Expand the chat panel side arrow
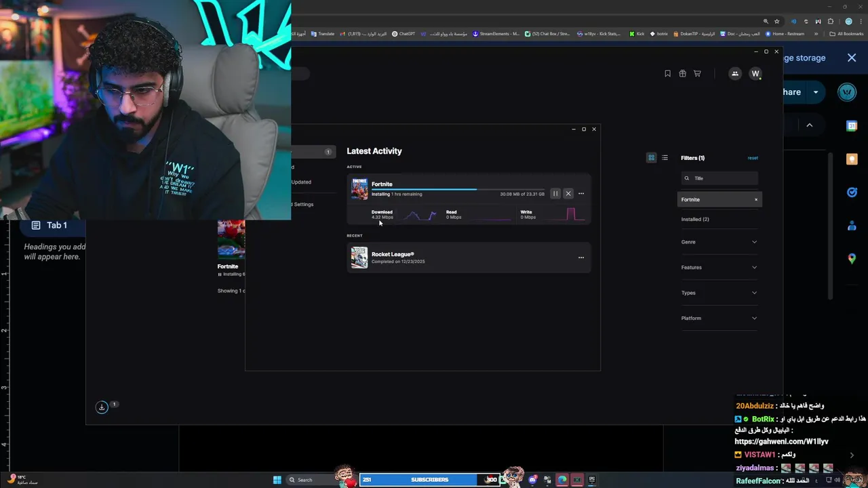 coord(852,455)
